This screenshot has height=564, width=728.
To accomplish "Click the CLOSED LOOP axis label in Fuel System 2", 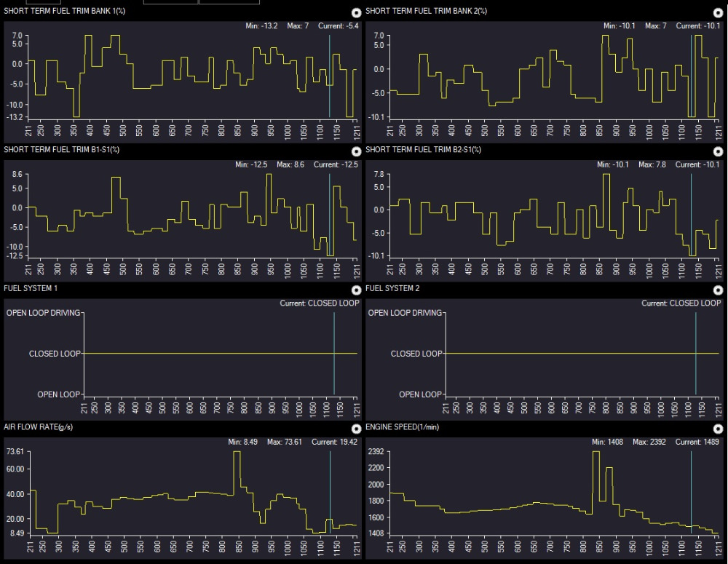I will (x=416, y=354).
